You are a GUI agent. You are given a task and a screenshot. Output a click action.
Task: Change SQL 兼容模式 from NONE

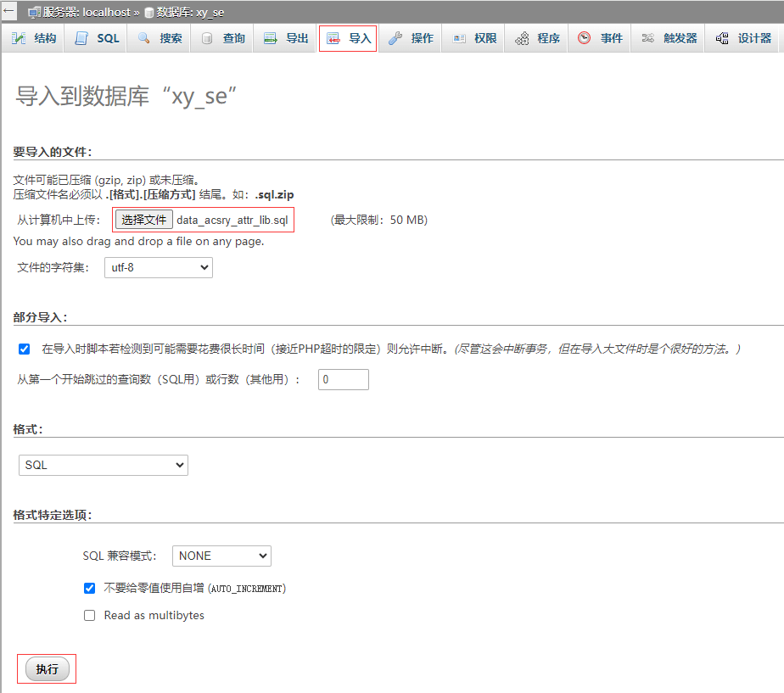pyautogui.click(x=221, y=556)
